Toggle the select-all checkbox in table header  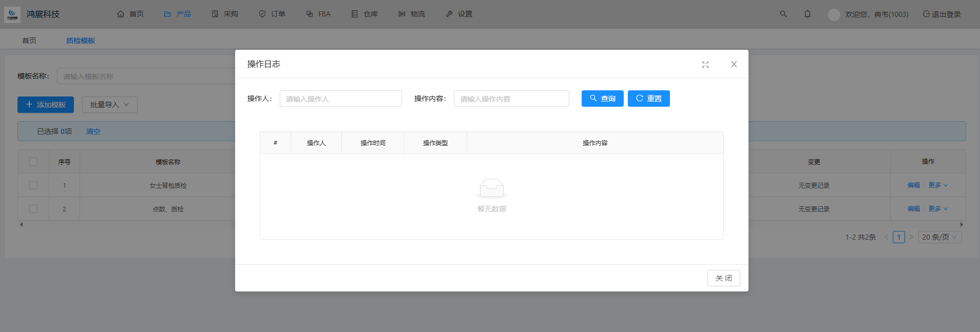tap(33, 162)
